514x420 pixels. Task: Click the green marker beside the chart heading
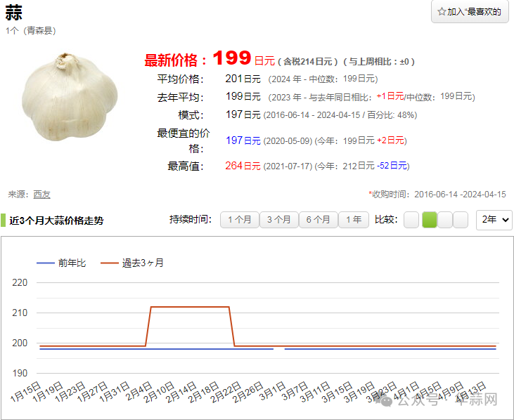[x=4, y=221]
